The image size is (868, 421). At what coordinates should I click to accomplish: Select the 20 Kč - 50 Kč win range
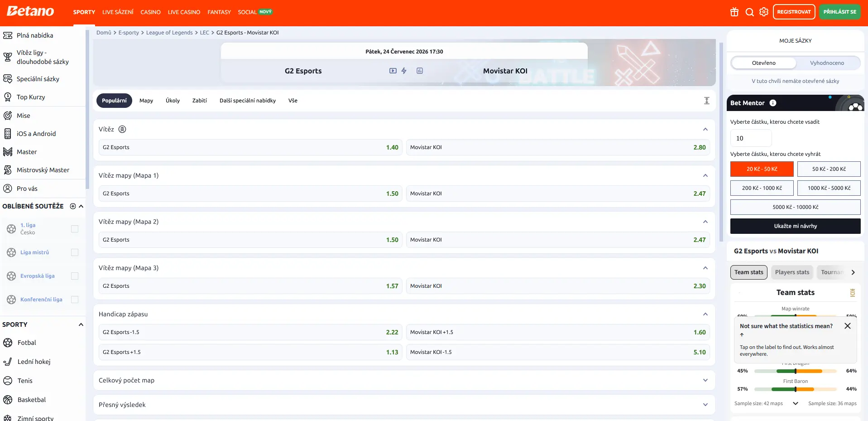[762, 169]
